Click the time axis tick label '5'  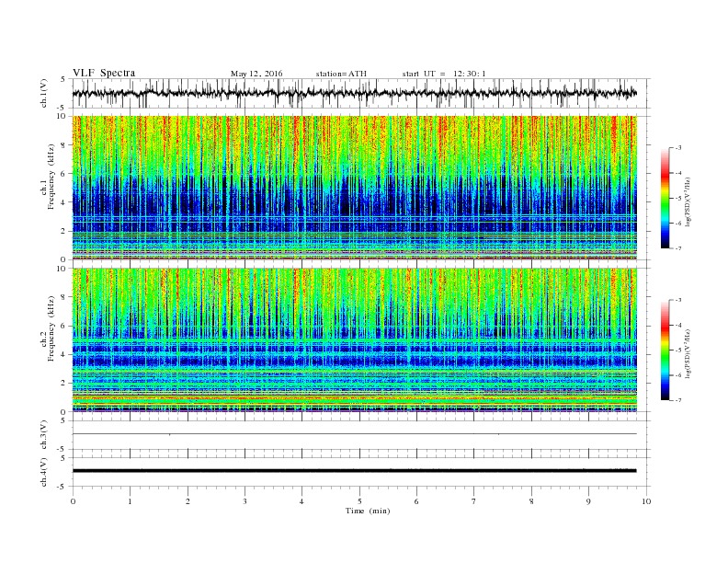359,501
